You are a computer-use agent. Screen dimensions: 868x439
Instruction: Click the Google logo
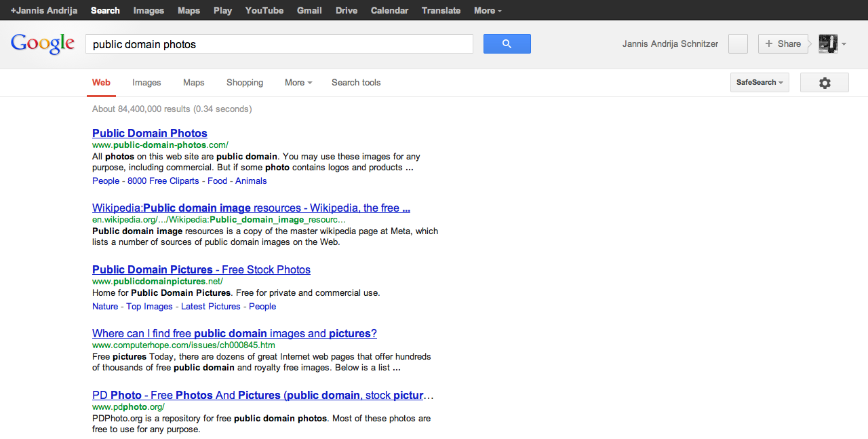point(43,44)
